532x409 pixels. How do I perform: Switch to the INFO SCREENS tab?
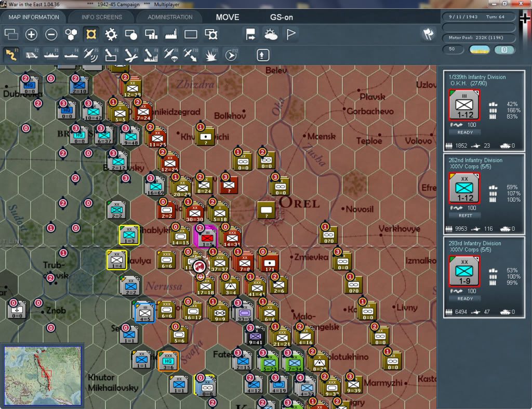tap(101, 17)
